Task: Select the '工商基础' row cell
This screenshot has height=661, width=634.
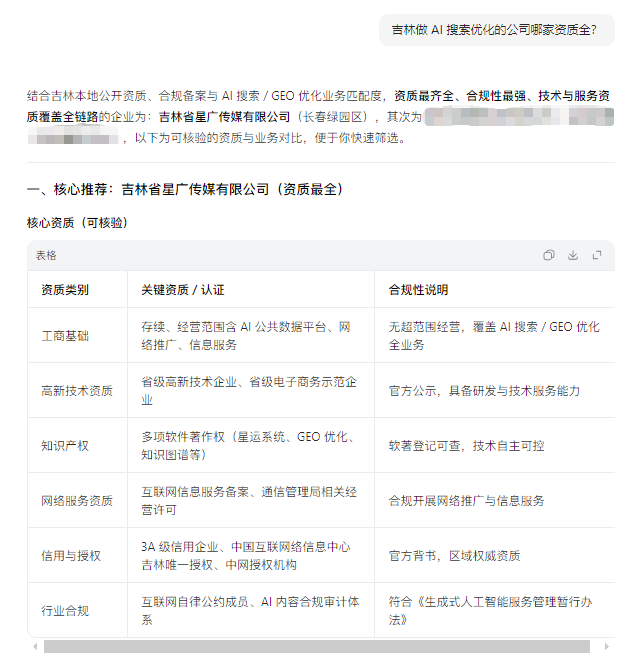Action: click(65, 336)
